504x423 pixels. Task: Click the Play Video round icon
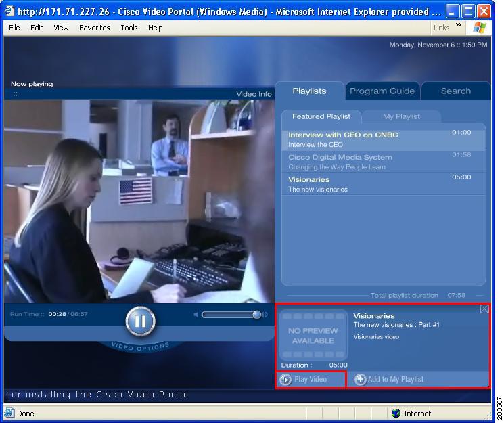[x=285, y=380]
